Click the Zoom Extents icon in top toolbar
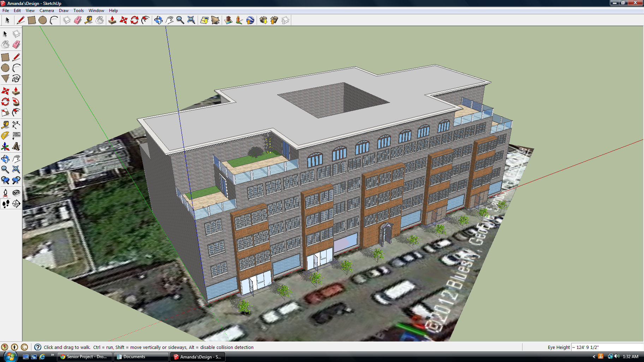This screenshot has height=362, width=644. (191, 20)
